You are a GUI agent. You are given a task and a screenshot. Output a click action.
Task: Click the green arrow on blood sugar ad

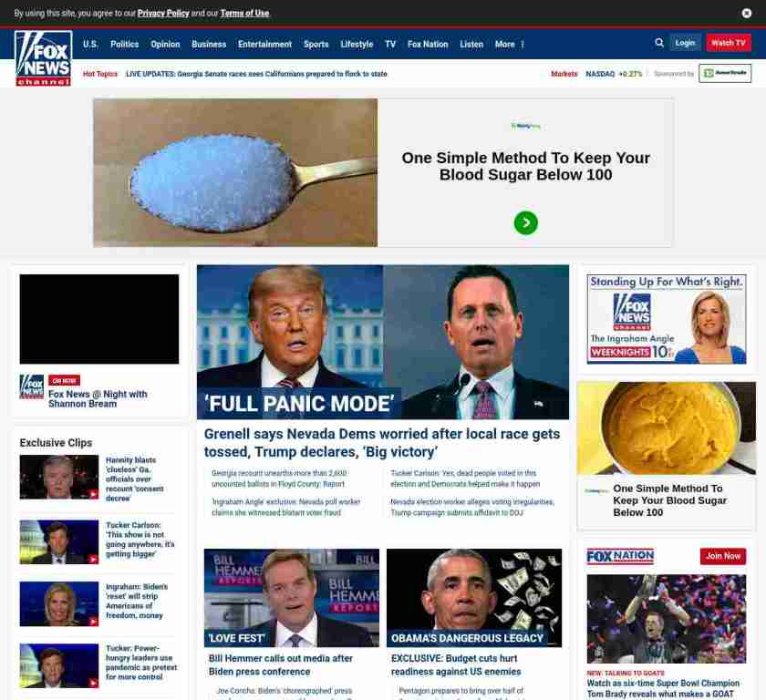(525, 222)
